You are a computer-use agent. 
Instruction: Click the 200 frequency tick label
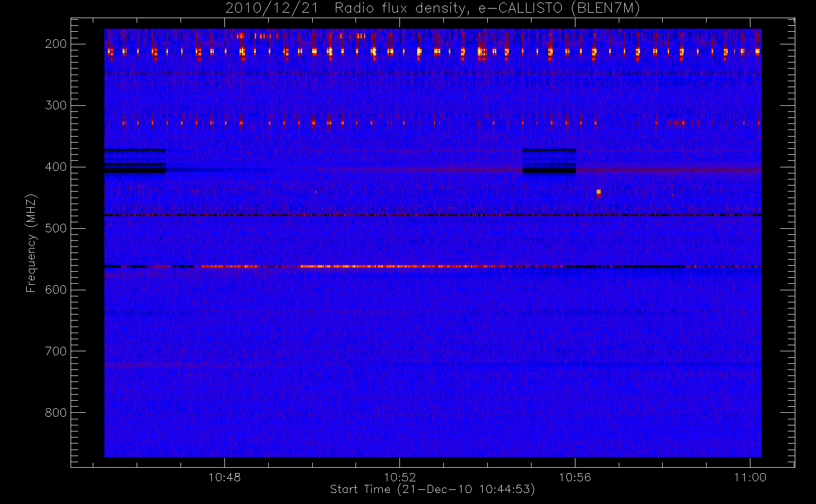[x=56, y=44]
